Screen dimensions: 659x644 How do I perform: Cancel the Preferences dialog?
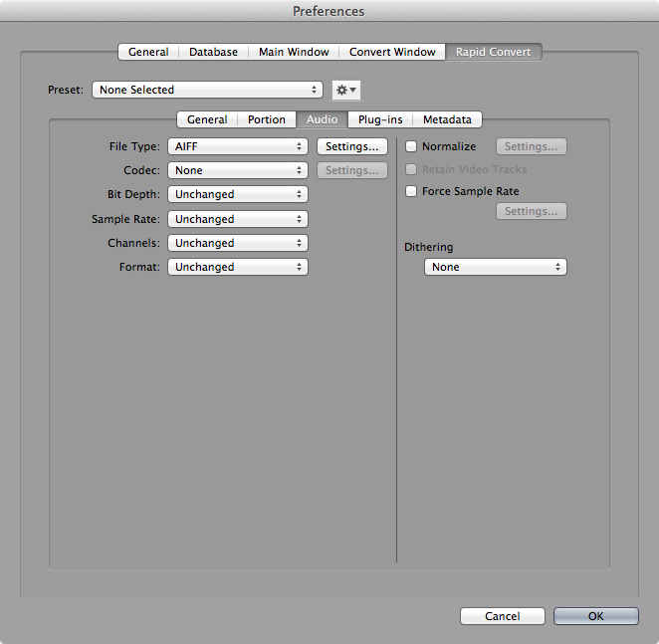[503, 616]
